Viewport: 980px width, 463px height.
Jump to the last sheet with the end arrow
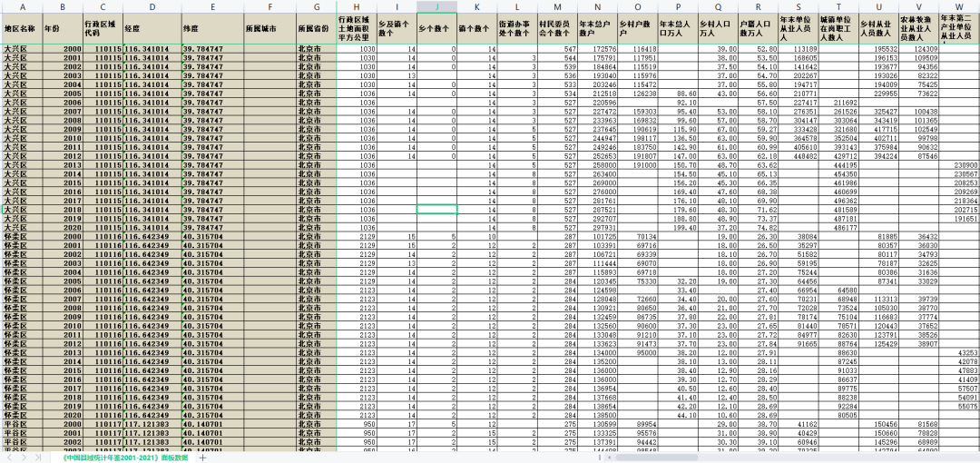click(39, 458)
